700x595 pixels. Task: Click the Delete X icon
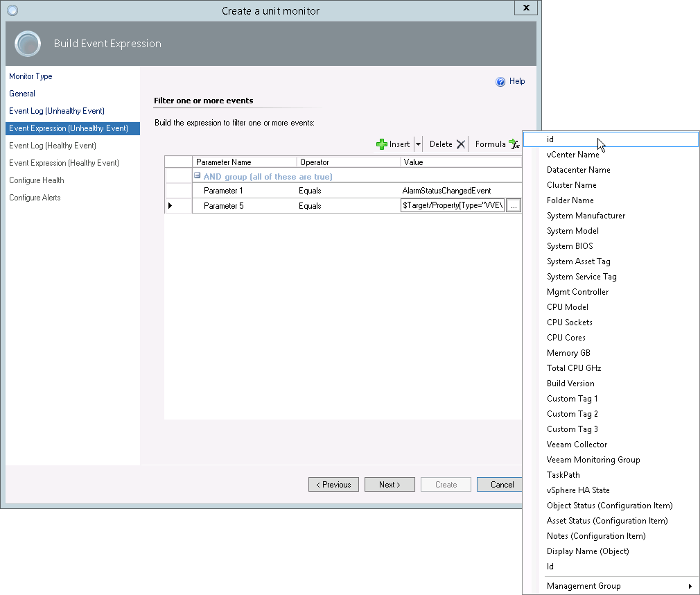tap(461, 144)
